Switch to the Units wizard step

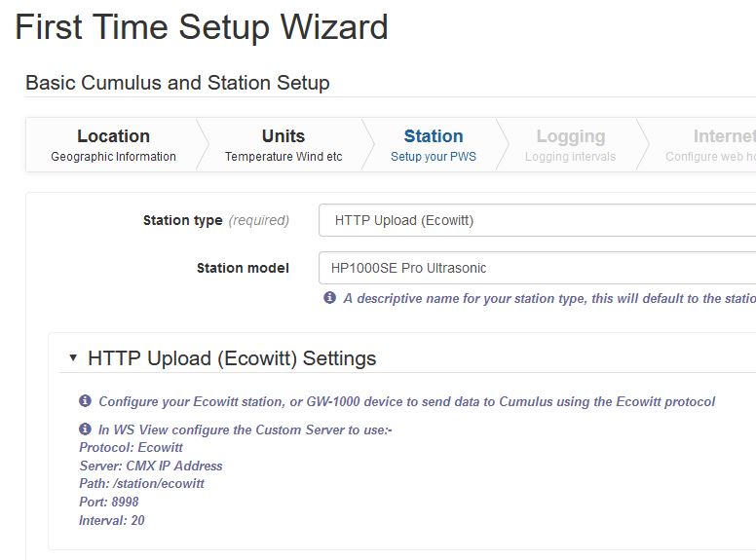click(x=283, y=144)
